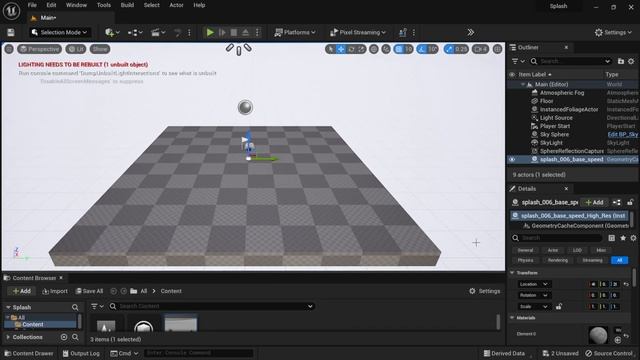
Task: Play the level in editor
Action: tap(210, 32)
